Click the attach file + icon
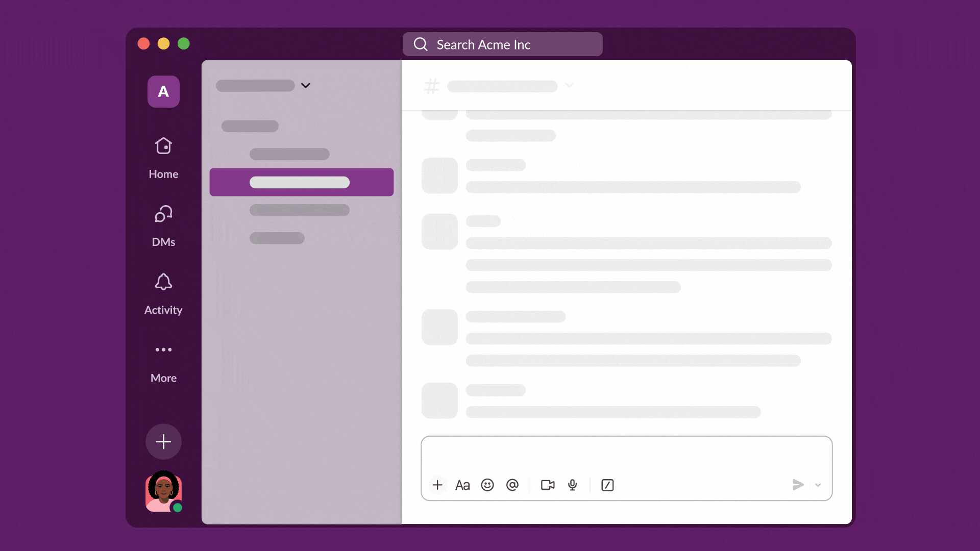The image size is (980, 551). 437,484
